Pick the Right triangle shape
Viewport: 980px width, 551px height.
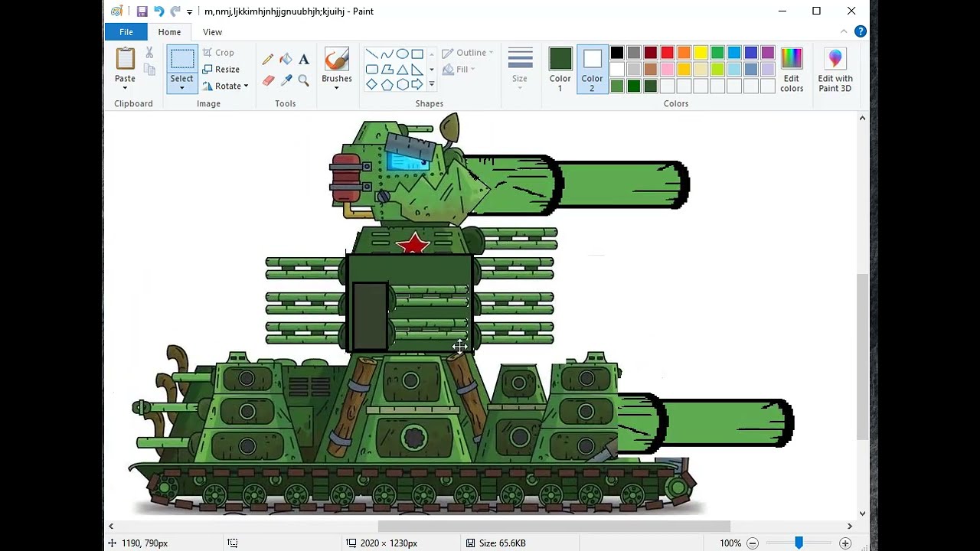click(x=417, y=69)
